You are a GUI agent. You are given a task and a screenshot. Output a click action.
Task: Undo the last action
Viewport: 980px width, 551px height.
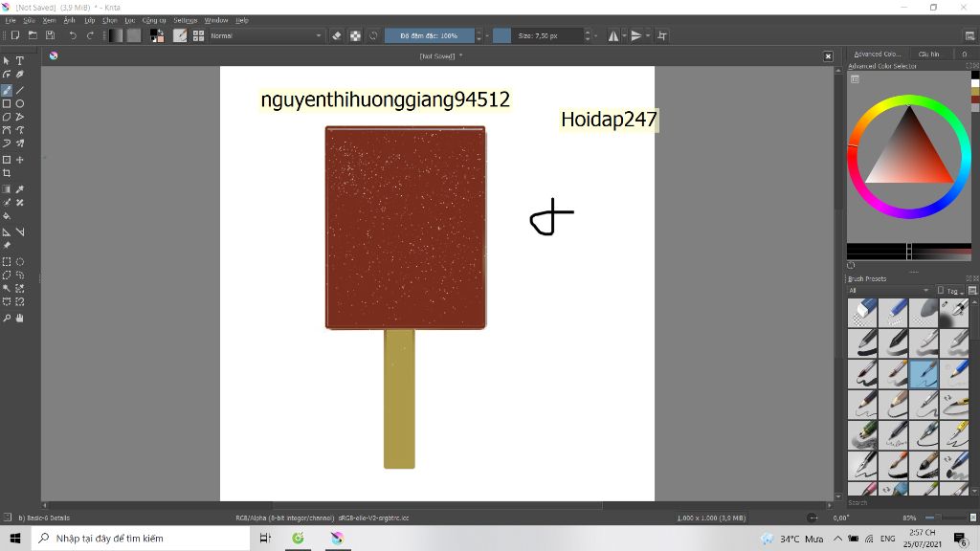click(73, 35)
